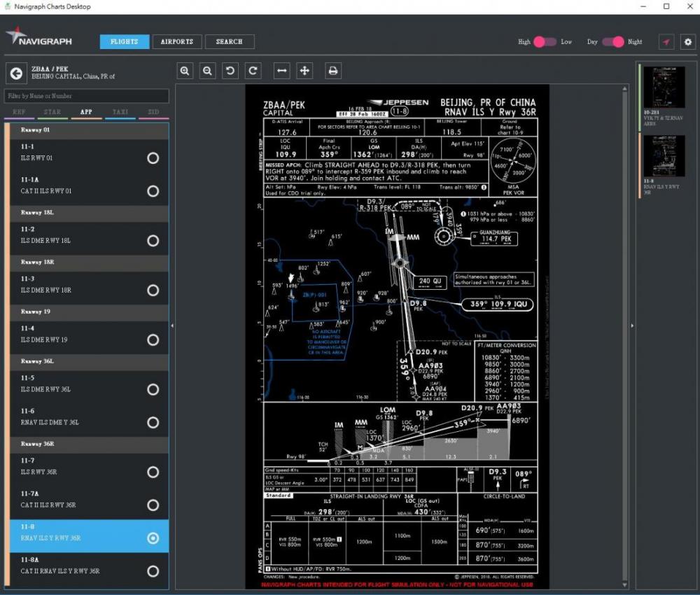Click the back arrow next to ZBAA / PEK
The width and height of the screenshot is (700, 595).
tap(17, 73)
